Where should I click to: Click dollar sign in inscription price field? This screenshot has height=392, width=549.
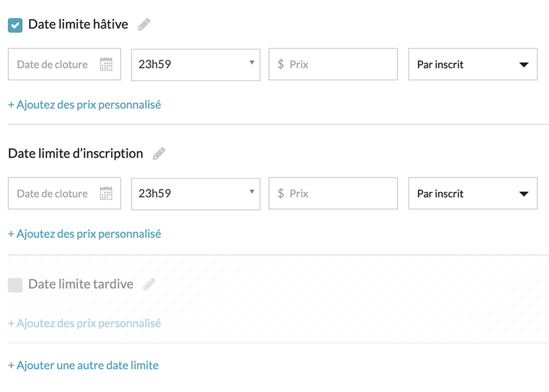coord(280,194)
